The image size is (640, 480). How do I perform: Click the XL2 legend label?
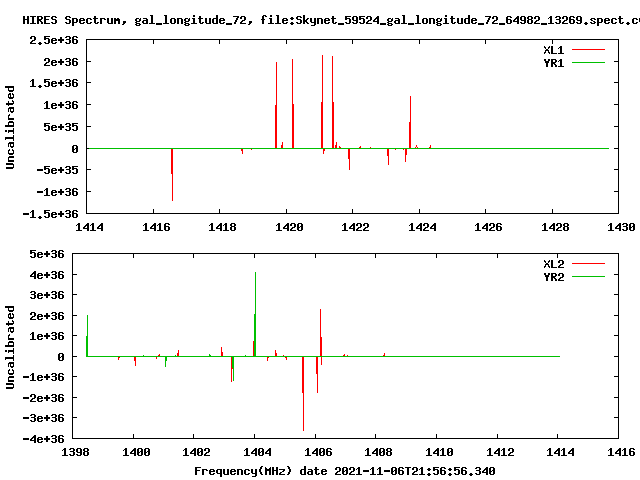553,264
